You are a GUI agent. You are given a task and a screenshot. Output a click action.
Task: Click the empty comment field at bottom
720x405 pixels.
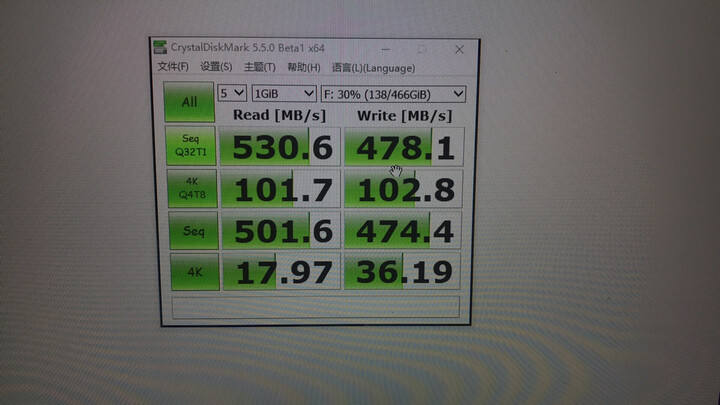316,307
